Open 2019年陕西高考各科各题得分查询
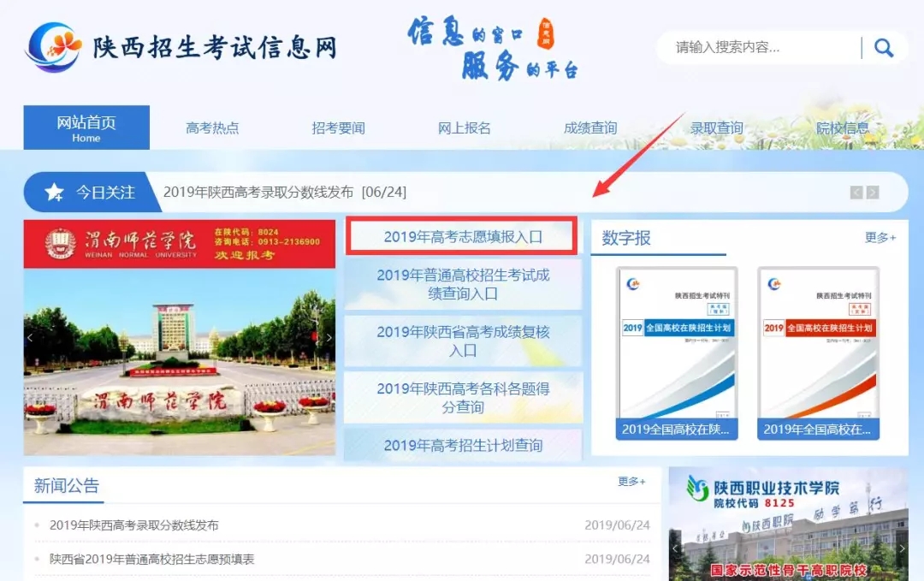This screenshot has height=581, width=924. point(463,398)
